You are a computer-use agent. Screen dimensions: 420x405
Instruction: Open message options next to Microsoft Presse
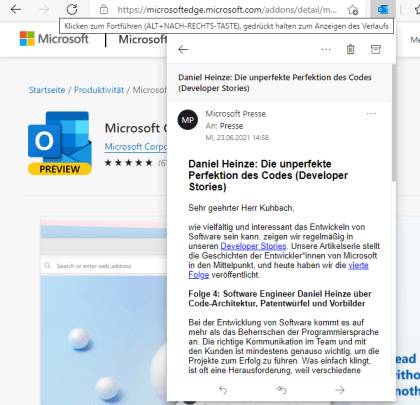click(371, 114)
